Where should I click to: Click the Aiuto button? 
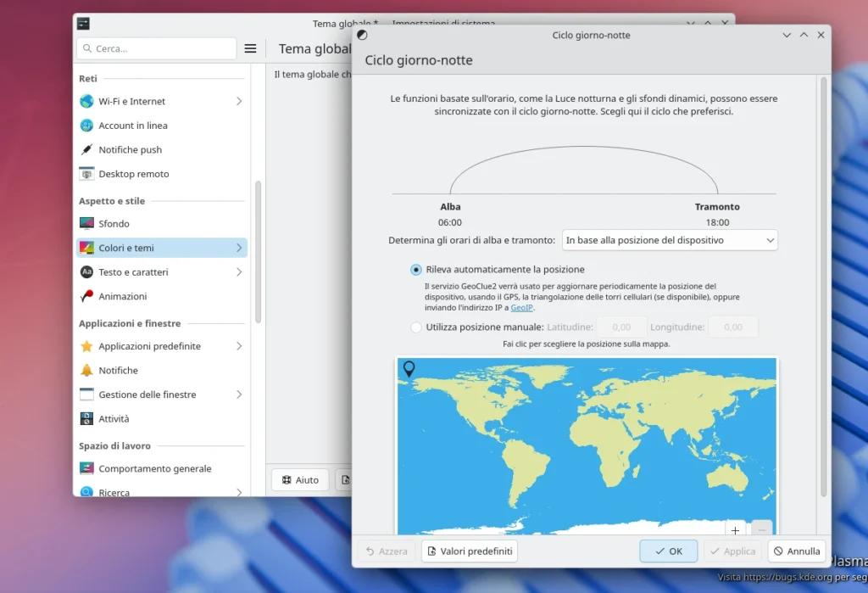(299, 479)
